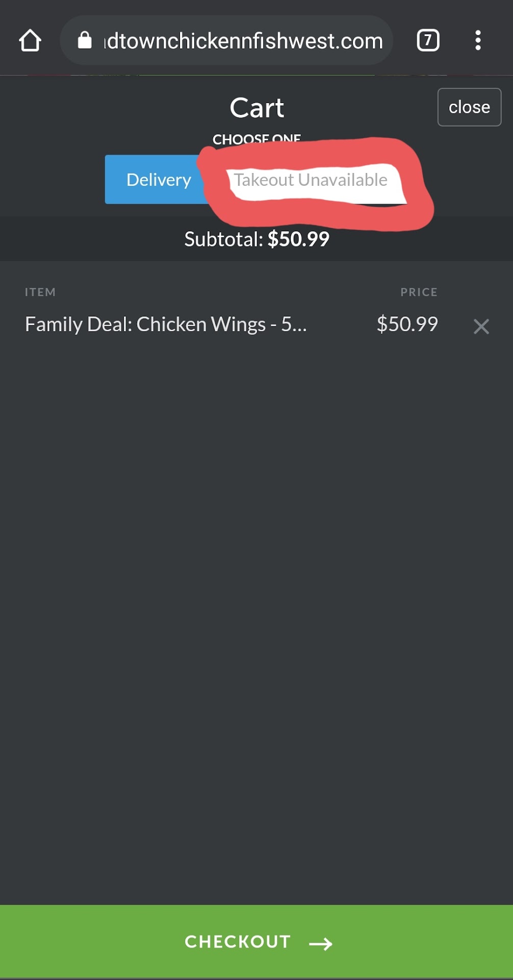Click the arrow icon beside Checkout

tap(321, 944)
